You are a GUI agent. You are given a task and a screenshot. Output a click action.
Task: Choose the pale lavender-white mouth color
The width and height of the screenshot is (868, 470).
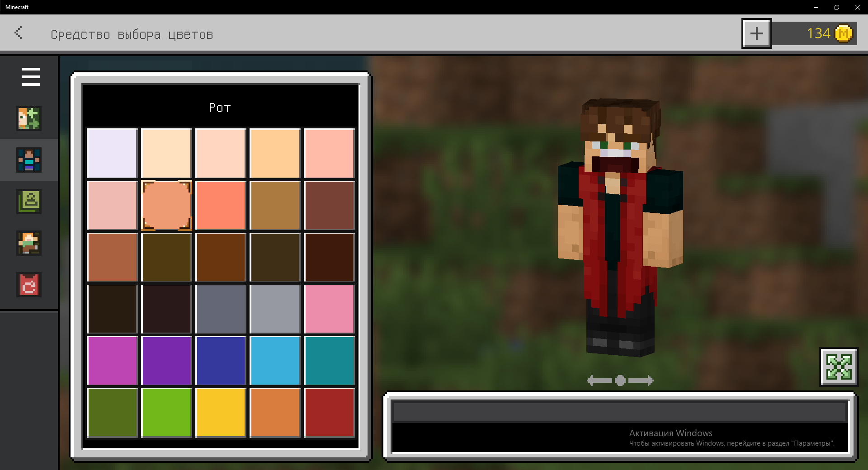[112, 153]
